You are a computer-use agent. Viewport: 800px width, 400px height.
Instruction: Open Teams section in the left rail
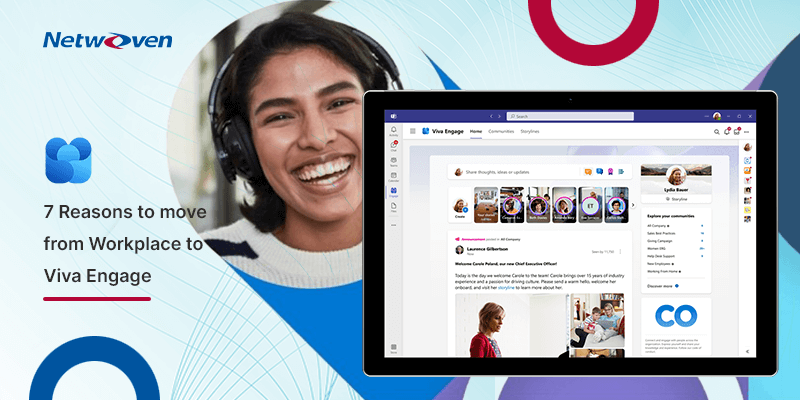point(393,162)
